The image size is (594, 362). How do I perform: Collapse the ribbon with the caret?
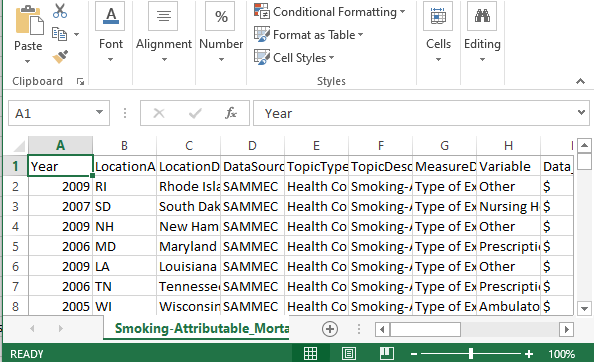tap(580, 81)
